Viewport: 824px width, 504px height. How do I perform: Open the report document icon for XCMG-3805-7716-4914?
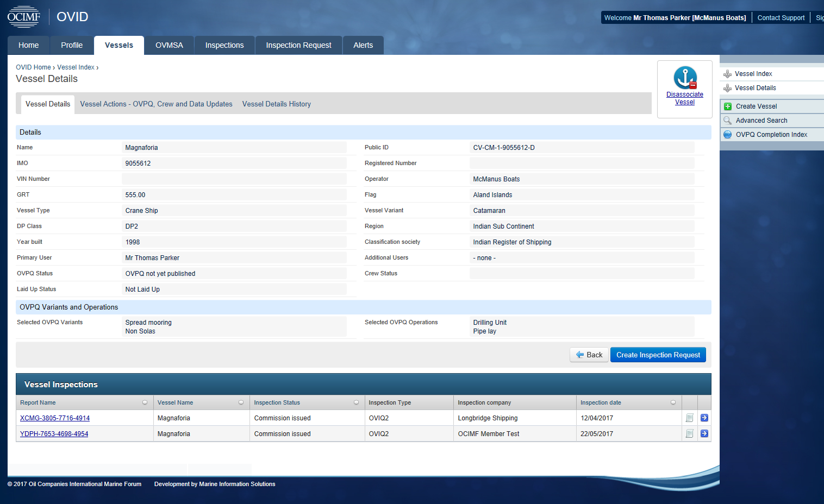click(x=689, y=418)
